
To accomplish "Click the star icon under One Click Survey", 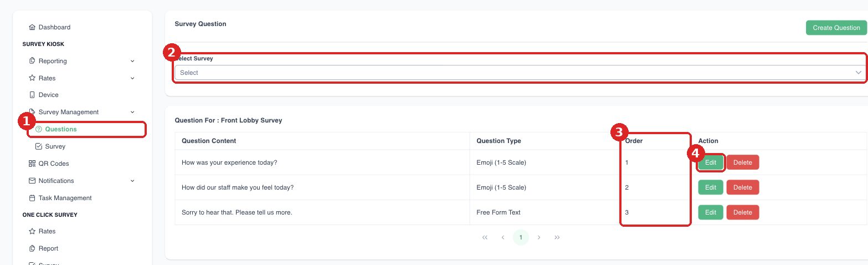I will click(x=32, y=231).
